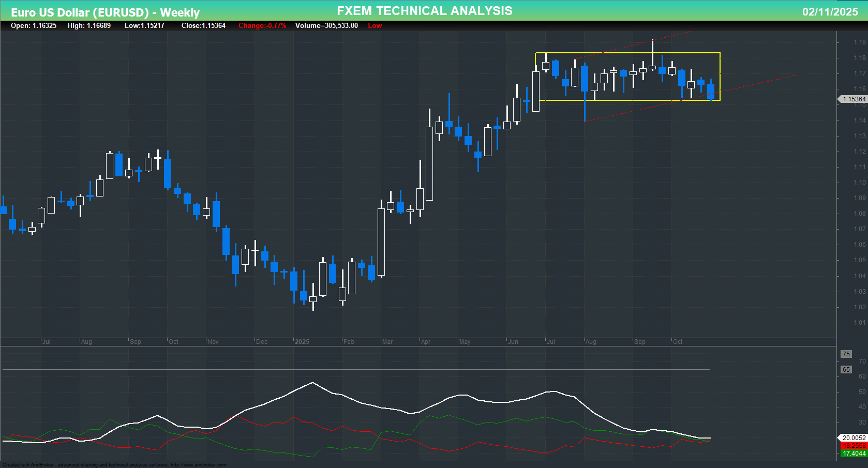Select the FXEM TECHNICAL ANALYSIS header
The height and width of the screenshot is (468, 868).
click(424, 10)
